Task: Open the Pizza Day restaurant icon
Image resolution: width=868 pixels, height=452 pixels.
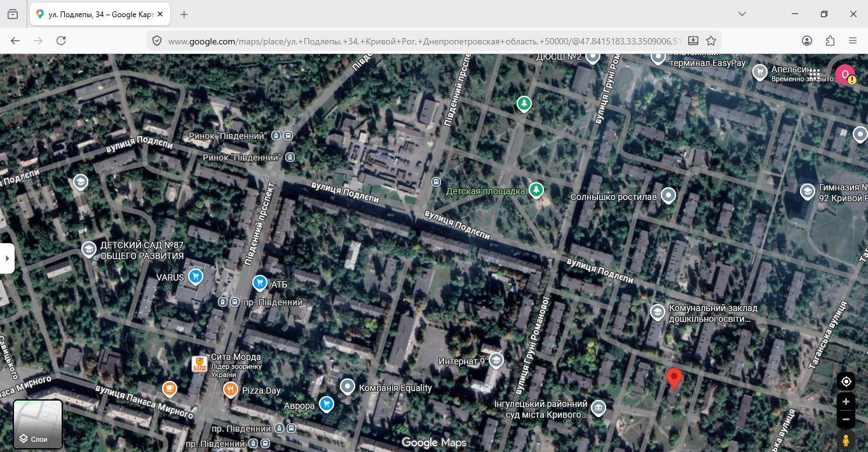Action: 231,390
